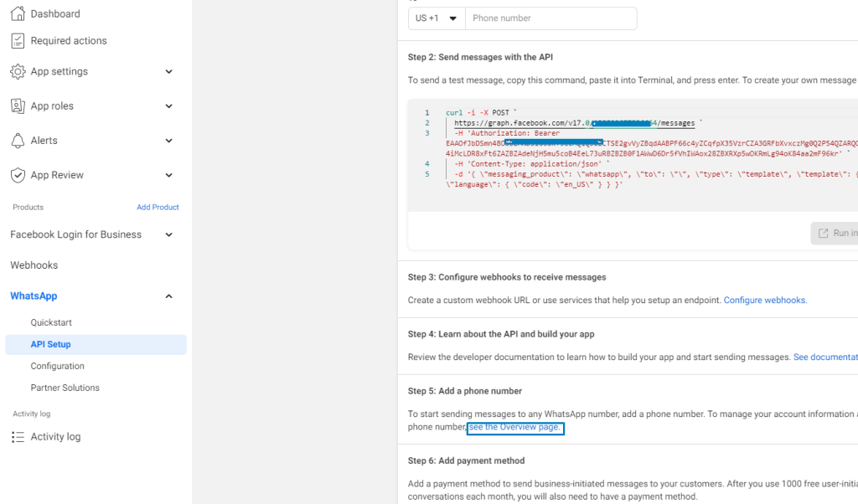Click the see the Overview page link

point(515,428)
